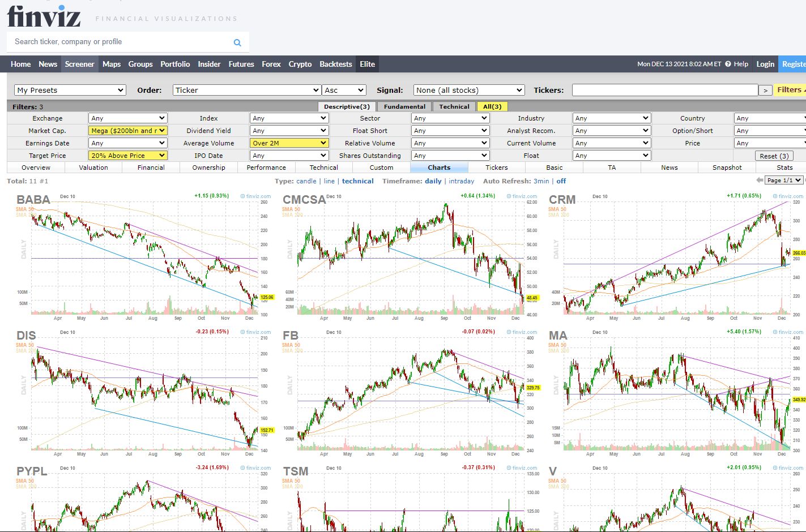Open the Analyst Recom. dropdown
806x532 pixels.
click(612, 131)
